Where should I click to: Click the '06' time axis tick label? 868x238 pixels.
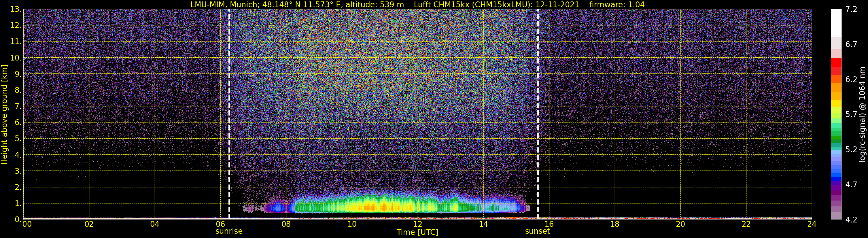[x=220, y=224]
